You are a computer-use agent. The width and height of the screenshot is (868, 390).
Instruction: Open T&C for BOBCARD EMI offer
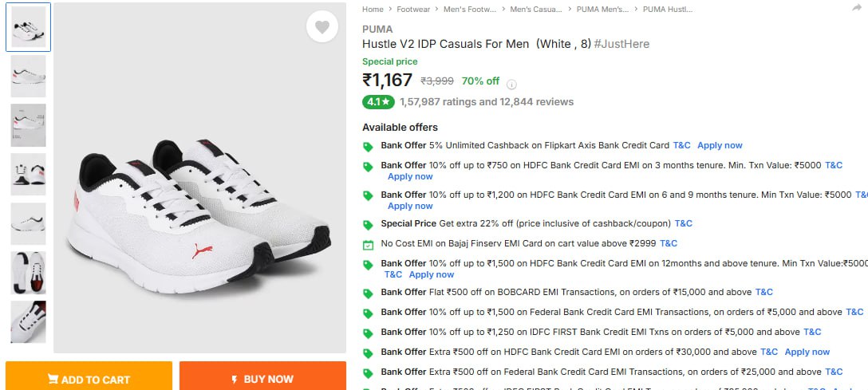pyautogui.click(x=763, y=292)
